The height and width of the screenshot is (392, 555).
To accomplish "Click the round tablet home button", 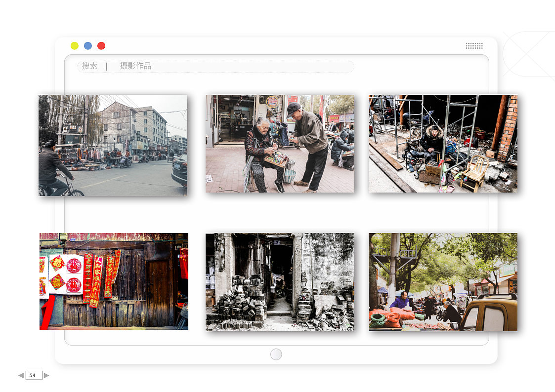I will tap(276, 354).
